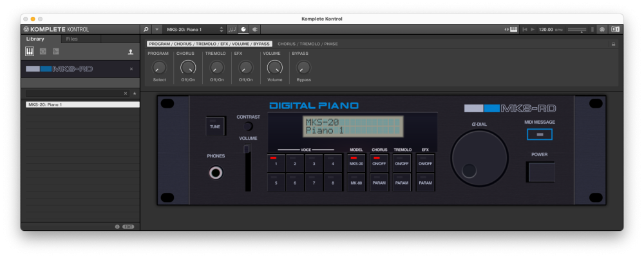
Task: Toggle the lock icon on parameter panel
Action: click(613, 44)
